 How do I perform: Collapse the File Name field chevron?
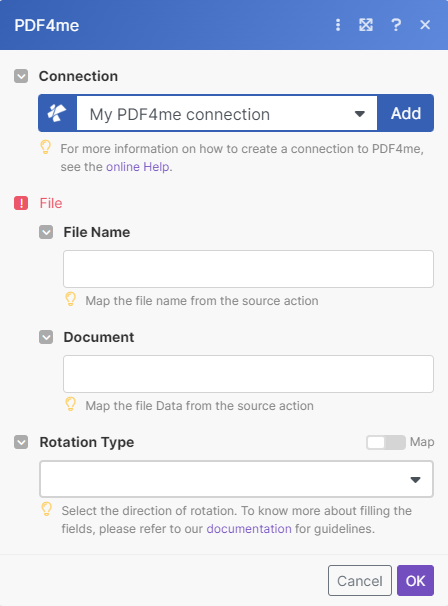pos(46,232)
